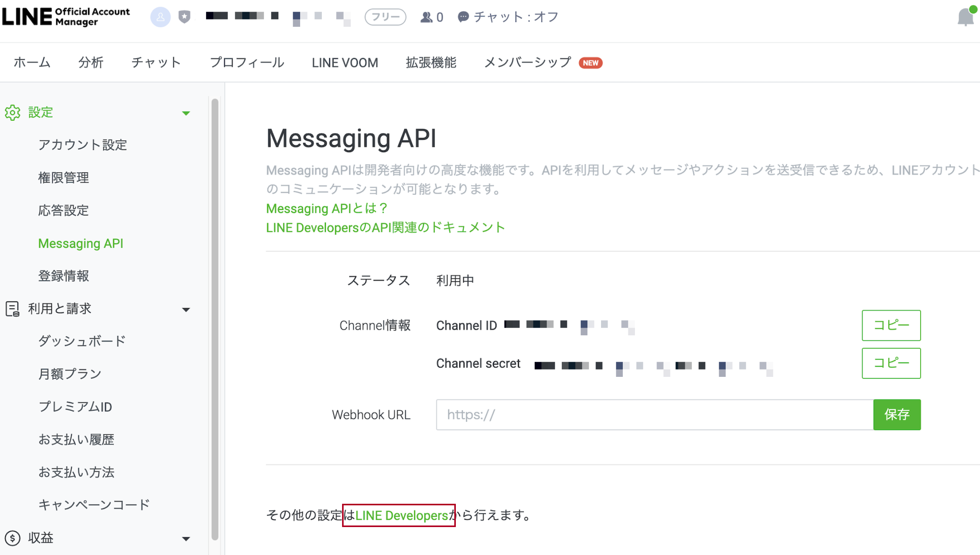
Task: Click the Channel情報 label
Action: (x=375, y=326)
